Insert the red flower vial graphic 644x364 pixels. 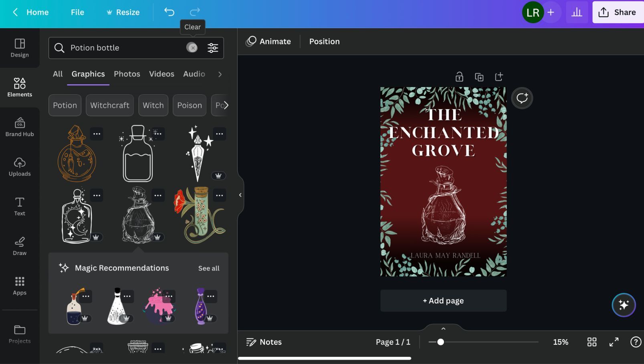(199, 215)
